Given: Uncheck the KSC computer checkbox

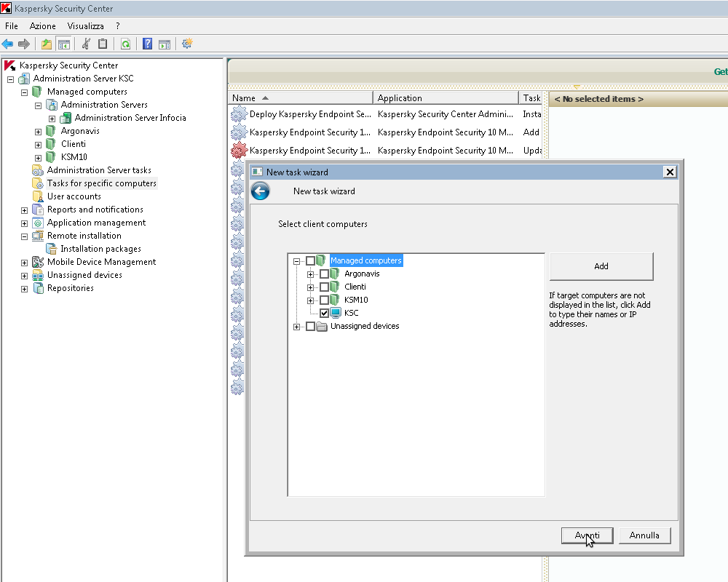Looking at the screenshot, I should pyautogui.click(x=325, y=313).
